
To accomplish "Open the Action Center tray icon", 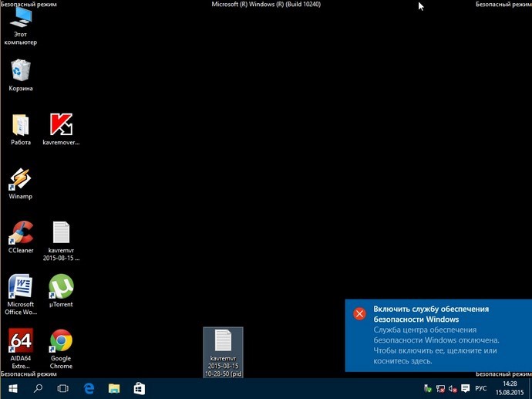I will click(x=466, y=388).
